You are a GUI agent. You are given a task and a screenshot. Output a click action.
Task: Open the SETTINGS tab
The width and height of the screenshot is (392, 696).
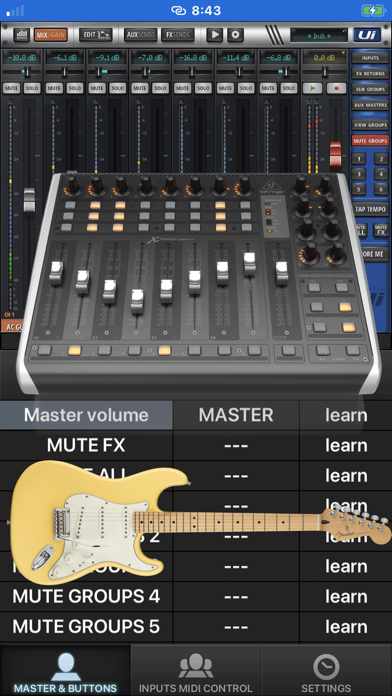coord(326,671)
